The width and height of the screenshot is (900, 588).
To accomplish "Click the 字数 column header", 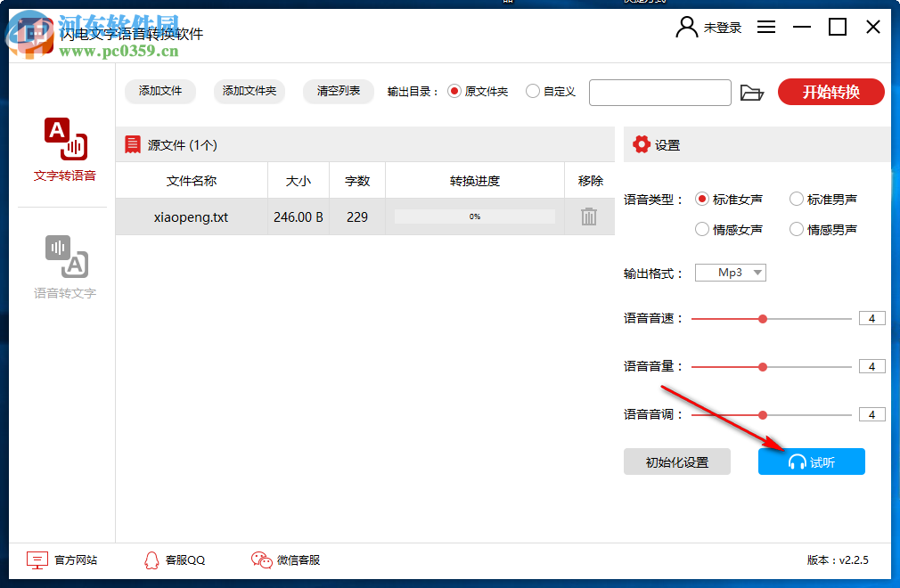I will click(x=357, y=181).
